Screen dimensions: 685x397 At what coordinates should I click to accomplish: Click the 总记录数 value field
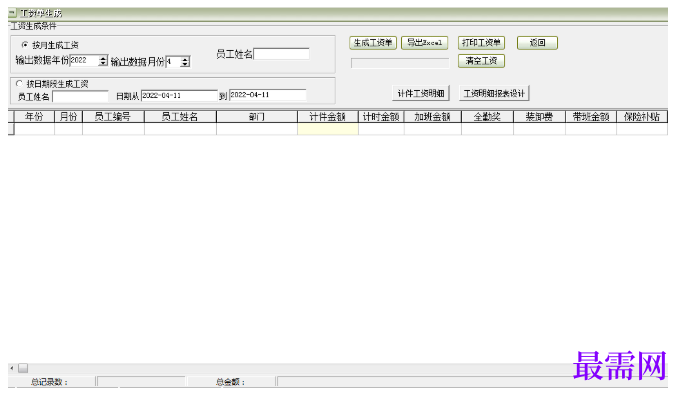pos(141,382)
